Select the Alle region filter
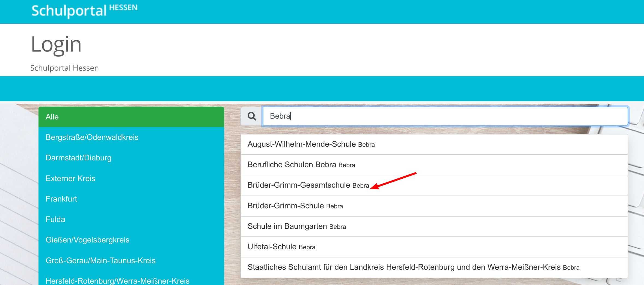The width and height of the screenshot is (644, 285). click(x=131, y=117)
